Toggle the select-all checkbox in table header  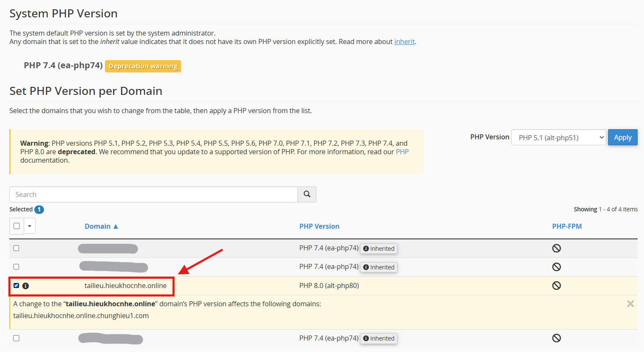[x=17, y=226]
